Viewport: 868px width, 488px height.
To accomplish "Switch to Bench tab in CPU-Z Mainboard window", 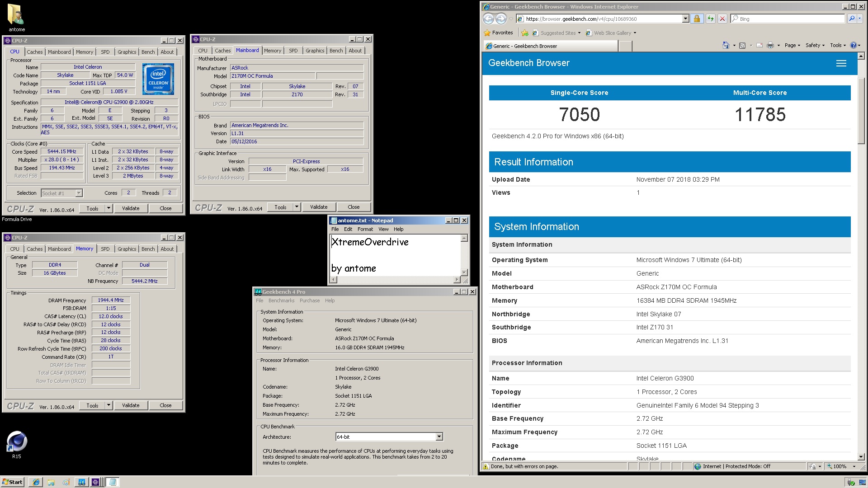I will pos(336,51).
